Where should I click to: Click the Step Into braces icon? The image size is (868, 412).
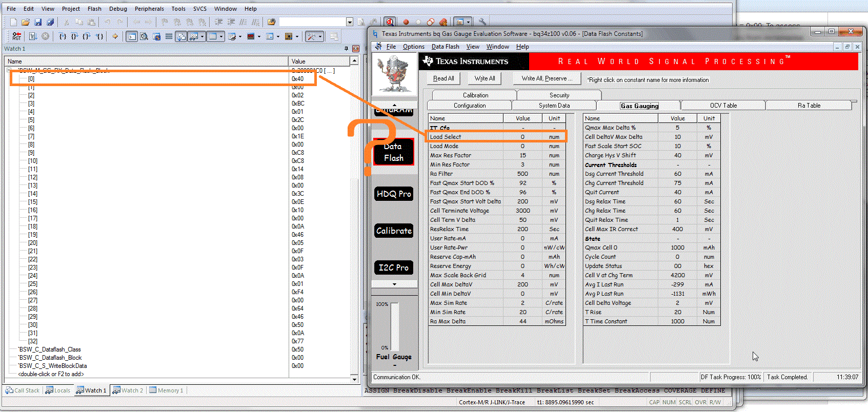tap(63, 36)
